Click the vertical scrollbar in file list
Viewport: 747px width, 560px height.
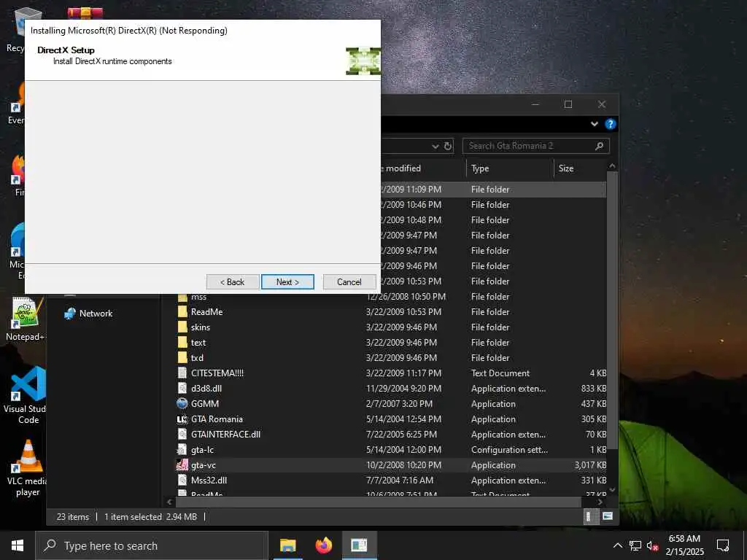click(x=612, y=309)
